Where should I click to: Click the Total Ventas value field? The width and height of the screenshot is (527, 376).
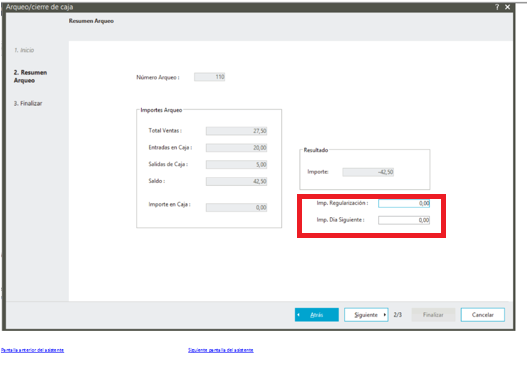(x=236, y=131)
